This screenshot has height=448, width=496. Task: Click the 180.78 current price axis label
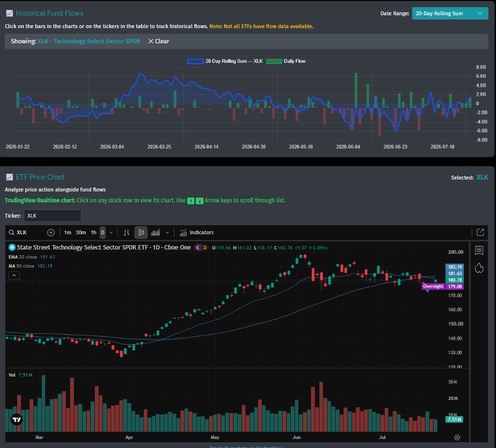click(455, 280)
